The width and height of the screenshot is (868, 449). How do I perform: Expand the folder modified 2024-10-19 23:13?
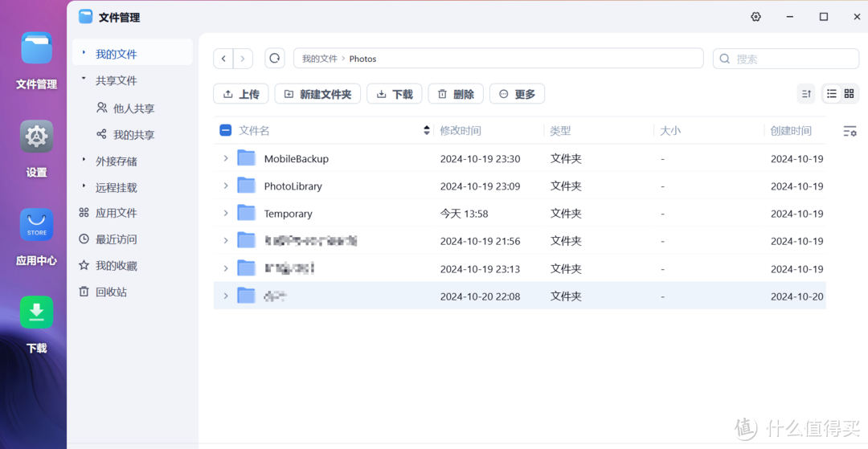click(226, 268)
